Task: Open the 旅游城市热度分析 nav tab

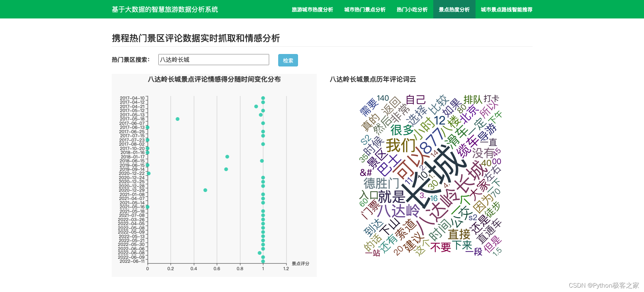Action: 312,9
